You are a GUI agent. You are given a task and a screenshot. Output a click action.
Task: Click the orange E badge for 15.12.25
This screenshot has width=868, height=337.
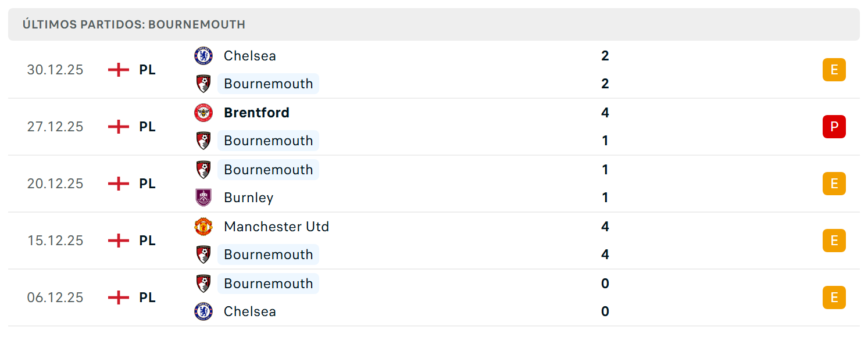834,241
